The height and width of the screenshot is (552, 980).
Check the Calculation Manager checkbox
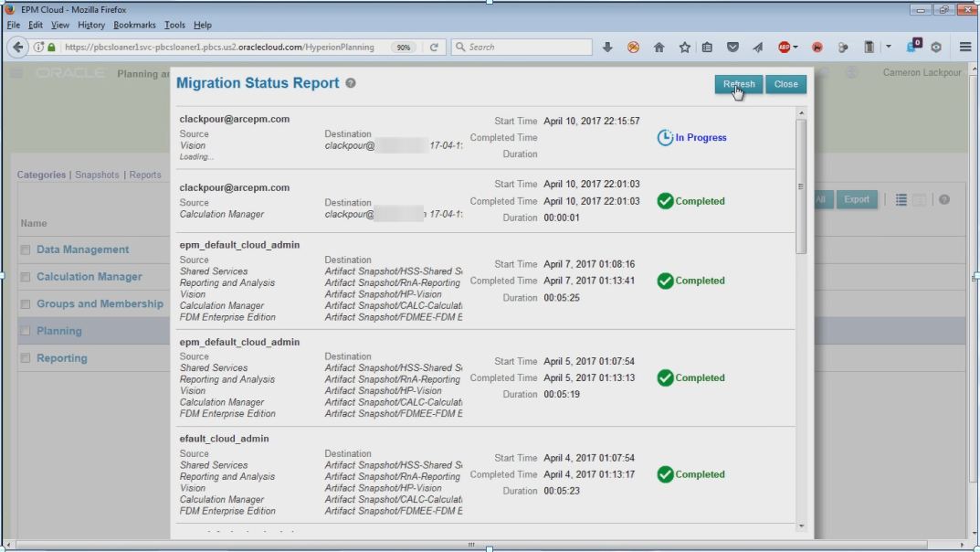coord(26,277)
